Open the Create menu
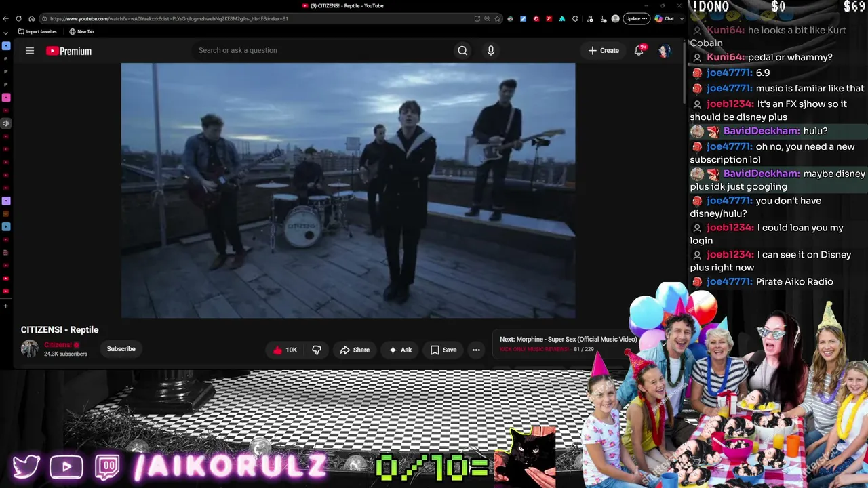The image size is (868, 488). coord(604,51)
